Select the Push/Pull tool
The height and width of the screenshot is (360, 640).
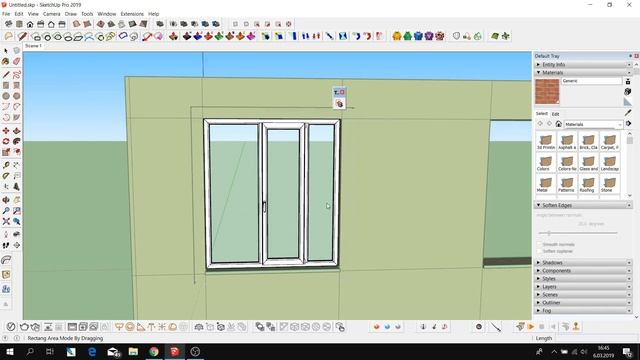(16, 131)
